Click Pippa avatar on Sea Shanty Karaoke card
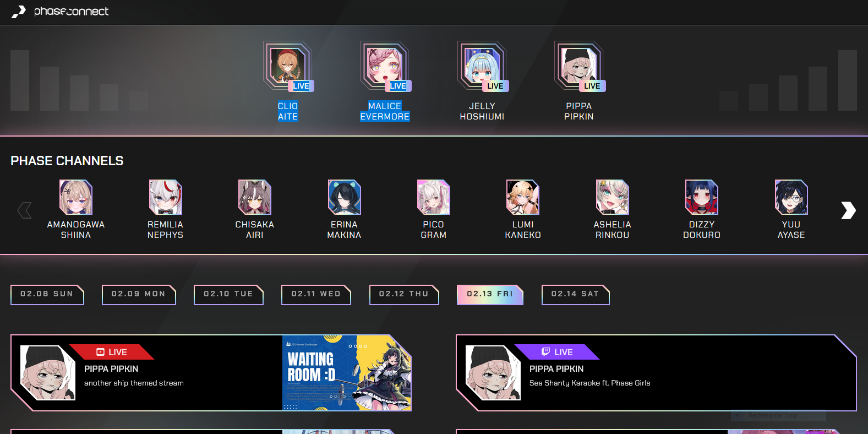This screenshot has width=868, height=434. pyautogui.click(x=493, y=373)
